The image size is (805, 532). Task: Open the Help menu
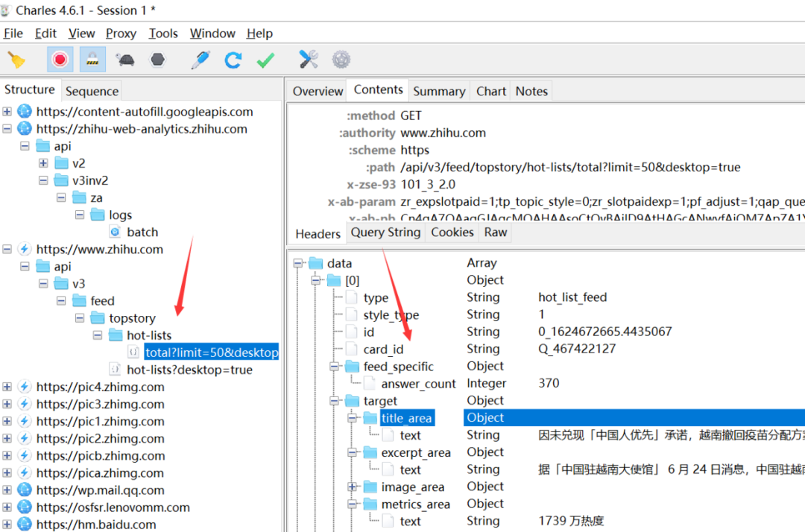[x=259, y=34]
